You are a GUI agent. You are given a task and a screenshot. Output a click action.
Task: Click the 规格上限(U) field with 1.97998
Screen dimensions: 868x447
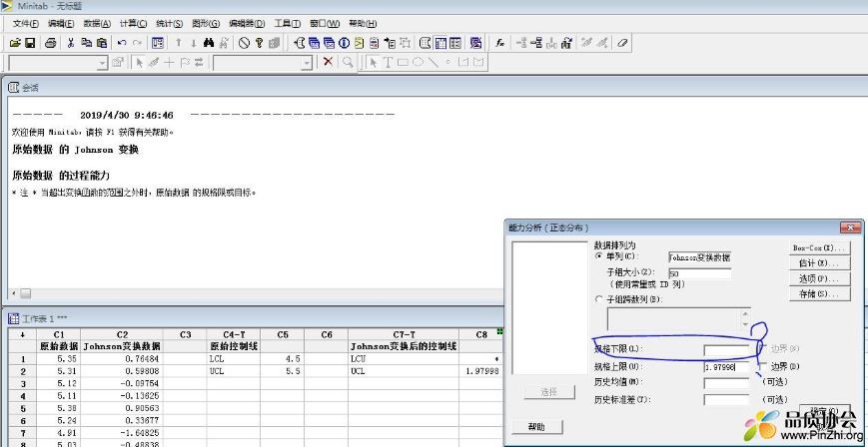click(x=727, y=366)
